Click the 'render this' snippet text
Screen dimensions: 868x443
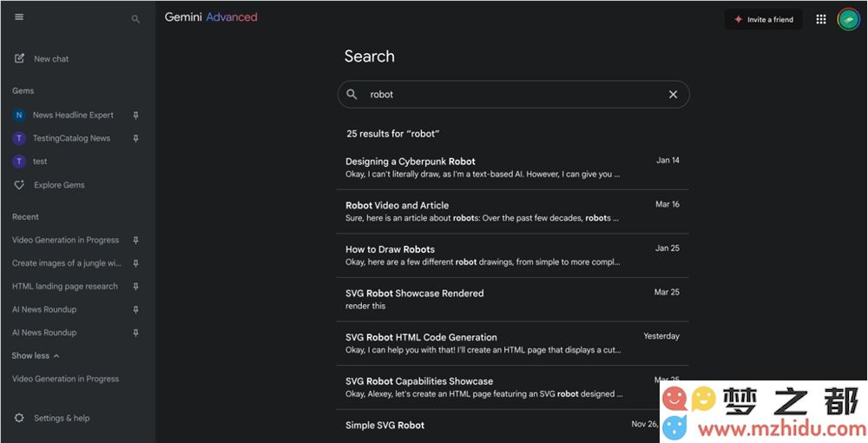click(x=365, y=307)
